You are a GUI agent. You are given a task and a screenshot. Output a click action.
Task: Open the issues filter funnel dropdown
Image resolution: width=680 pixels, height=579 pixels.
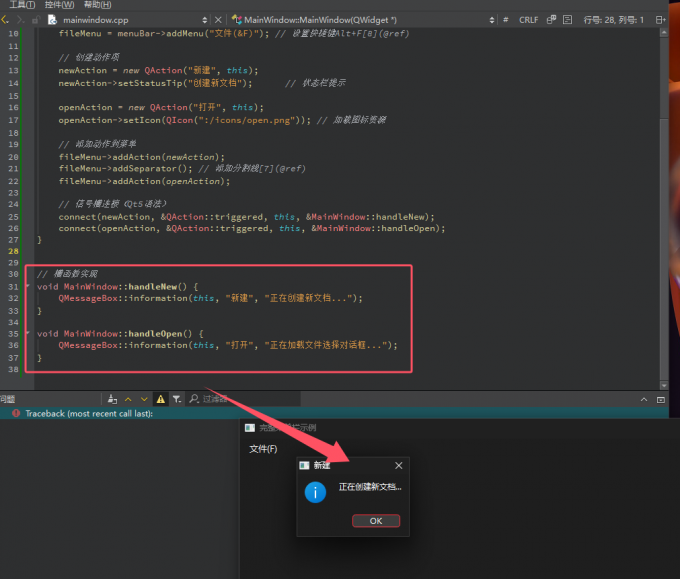click(177, 399)
